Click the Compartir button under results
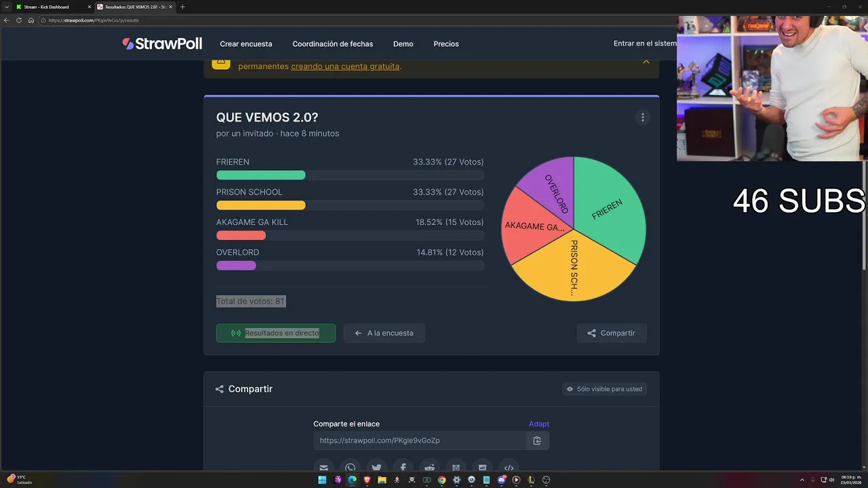The image size is (868, 488). click(612, 333)
